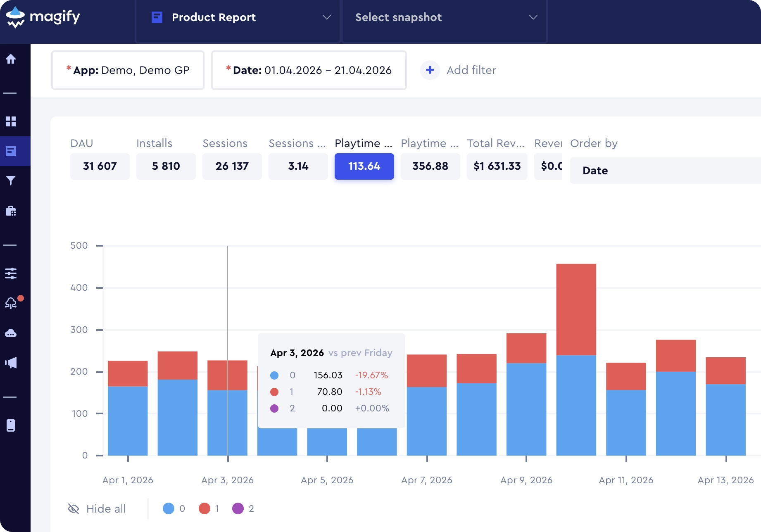Open the dashboard grid icon
The height and width of the screenshot is (532, 761).
tap(11, 121)
